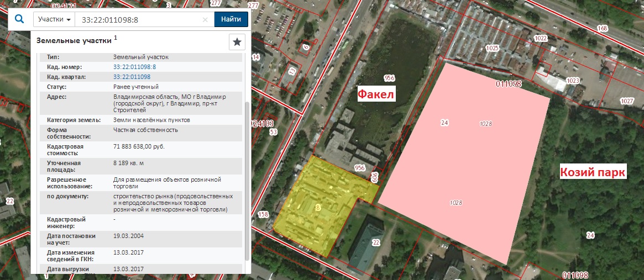Open cadastral number link 33:22:011098:8
This screenshot has height=280, width=644.
pos(134,67)
